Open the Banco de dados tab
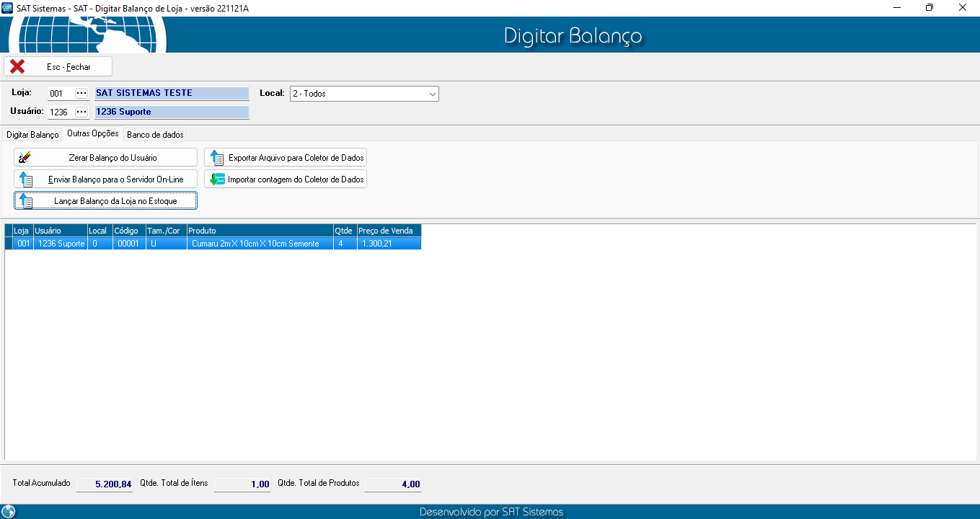The width and height of the screenshot is (980, 519). point(155,135)
